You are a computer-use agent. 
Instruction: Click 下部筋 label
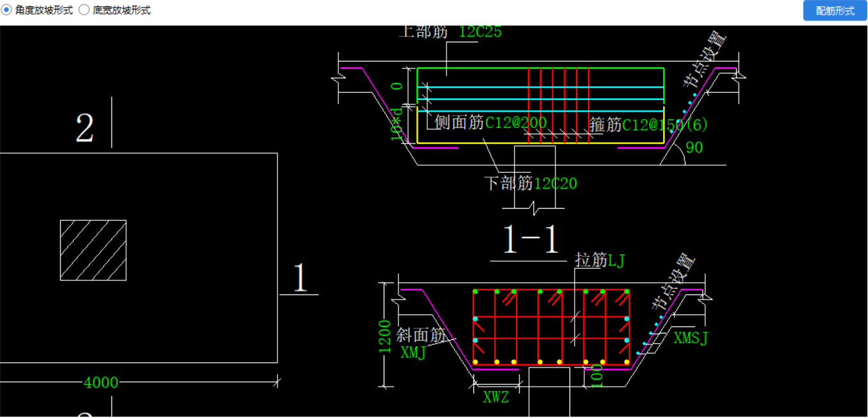[x=509, y=184]
